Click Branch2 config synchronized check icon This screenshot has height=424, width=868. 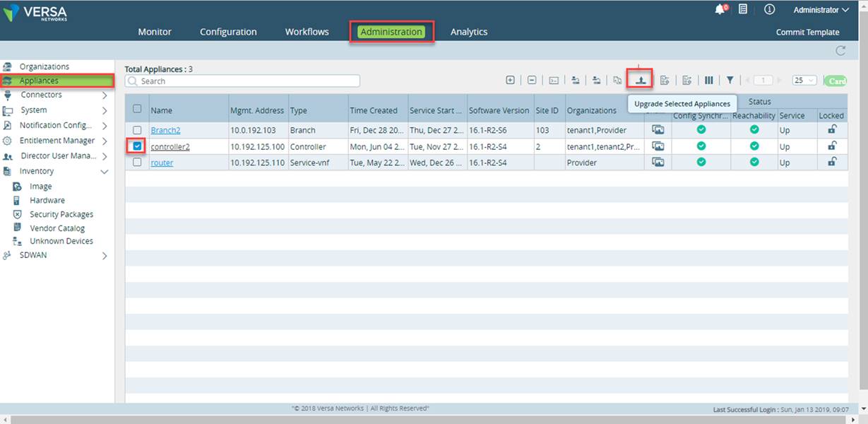tap(701, 130)
